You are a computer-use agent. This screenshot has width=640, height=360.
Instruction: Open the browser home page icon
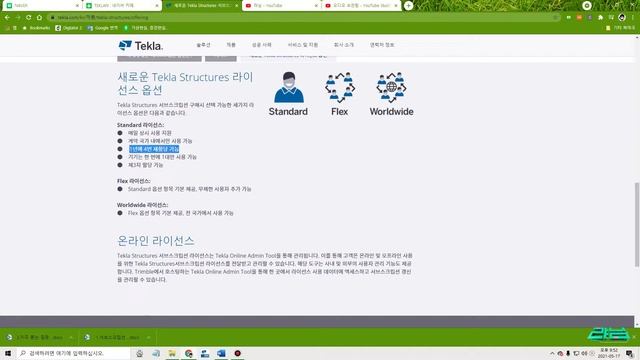point(39,18)
